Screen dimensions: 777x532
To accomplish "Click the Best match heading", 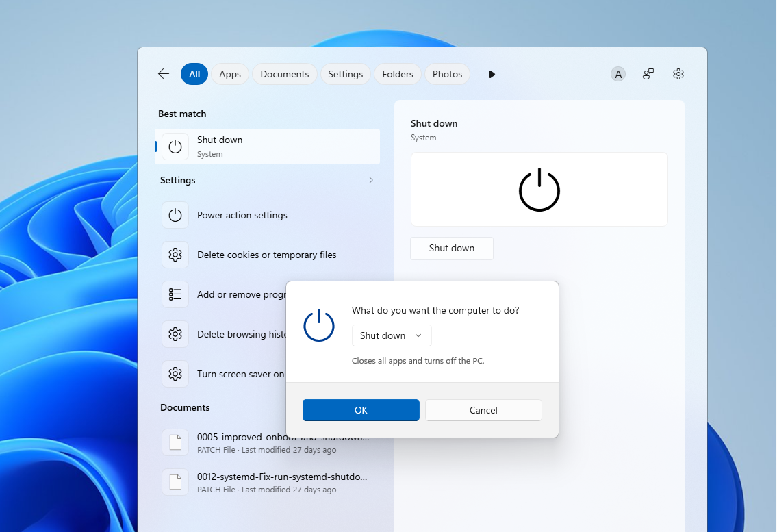I will coord(182,114).
